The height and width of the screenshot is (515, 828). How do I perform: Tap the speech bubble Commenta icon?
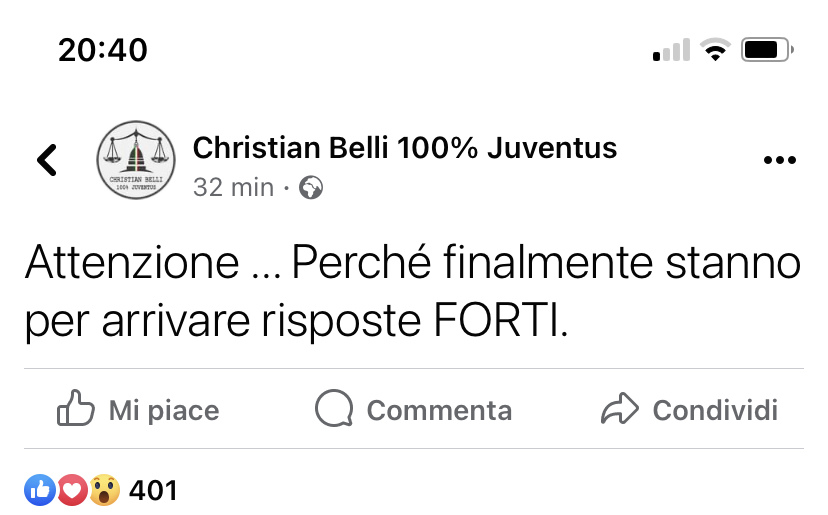click(x=334, y=408)
